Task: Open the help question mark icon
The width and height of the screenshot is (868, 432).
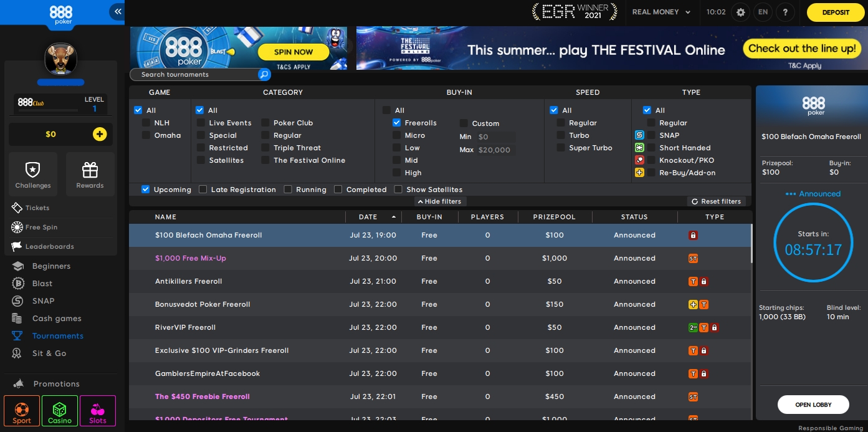Action: tap(785, 12)
